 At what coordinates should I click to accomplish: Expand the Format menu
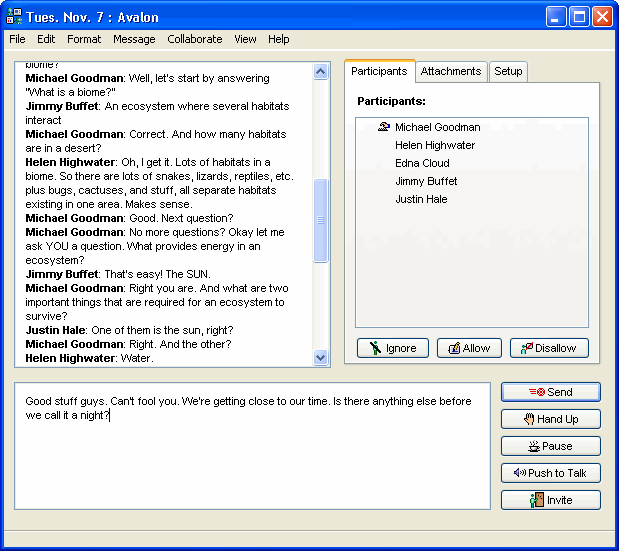tap(84, 39)
